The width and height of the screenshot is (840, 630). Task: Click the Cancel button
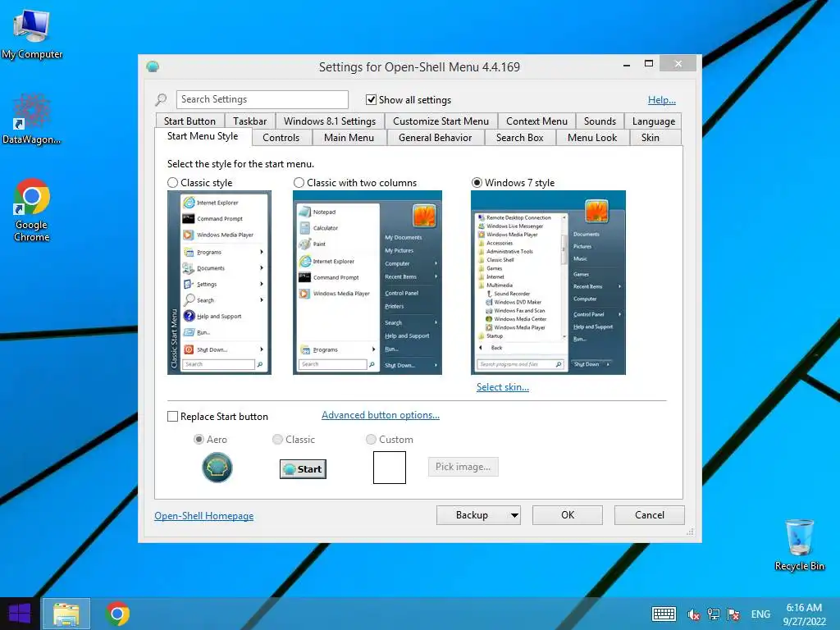point(650,515)
